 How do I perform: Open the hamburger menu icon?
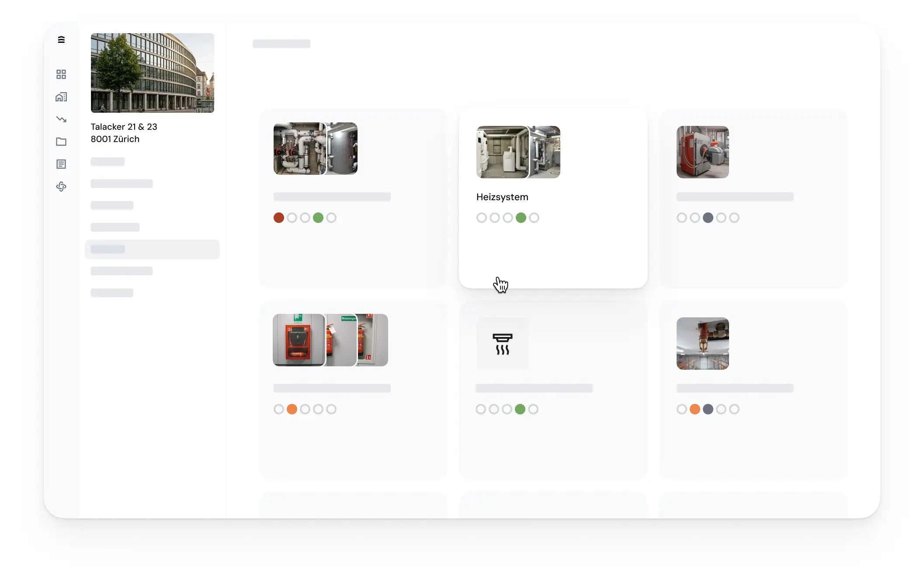61,40
